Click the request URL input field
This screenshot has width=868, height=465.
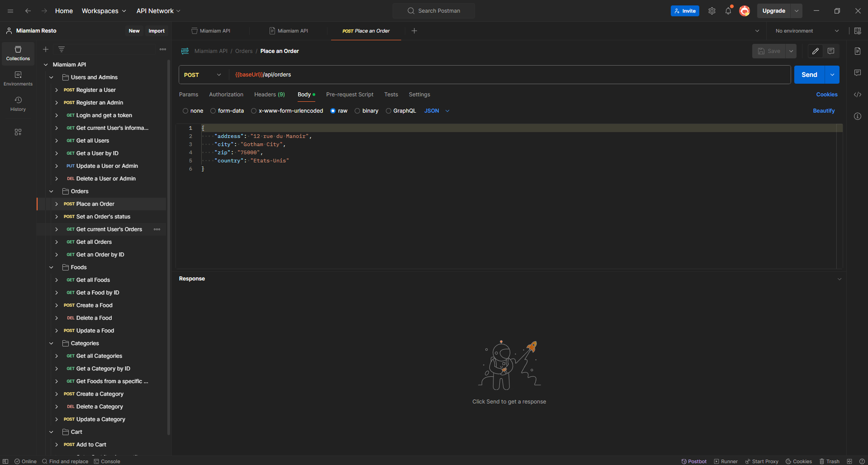(x=510, y=75)
